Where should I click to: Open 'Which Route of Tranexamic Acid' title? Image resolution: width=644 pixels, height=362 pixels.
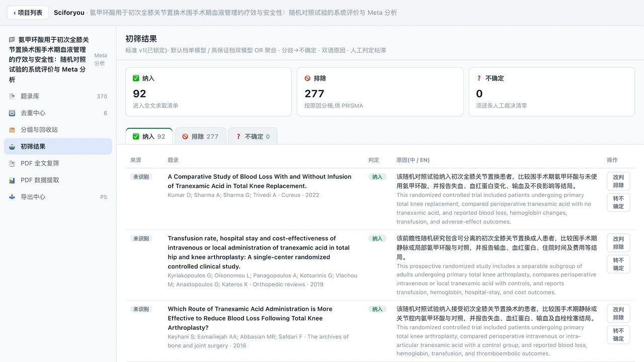[250, 318]
